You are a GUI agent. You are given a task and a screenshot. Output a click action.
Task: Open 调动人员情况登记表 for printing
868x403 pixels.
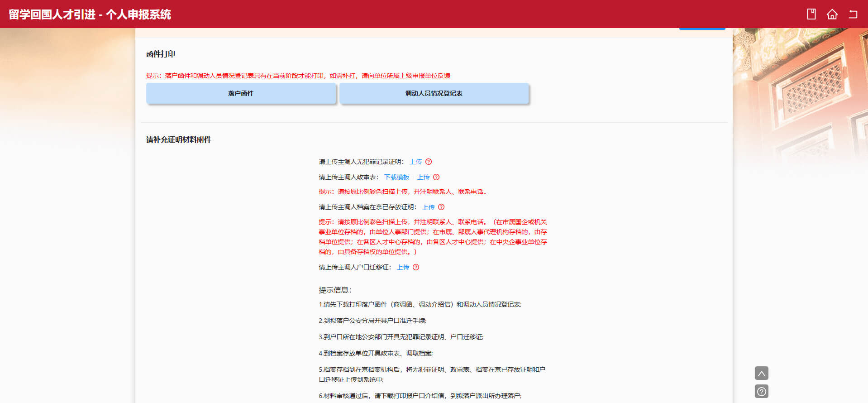click(434, 93)
